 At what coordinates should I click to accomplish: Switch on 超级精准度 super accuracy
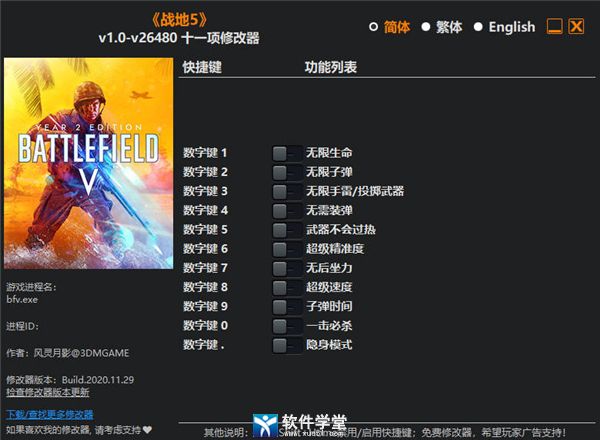coord(287,249)
